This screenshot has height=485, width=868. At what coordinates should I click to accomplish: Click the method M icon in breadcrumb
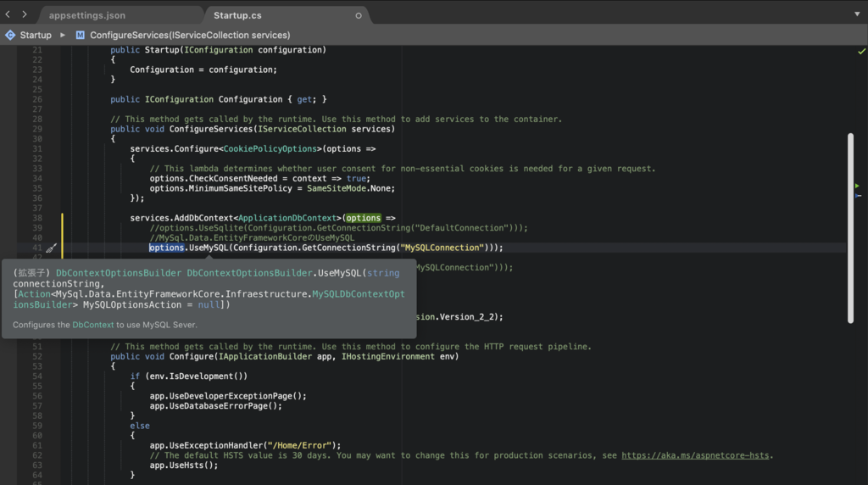81,35
